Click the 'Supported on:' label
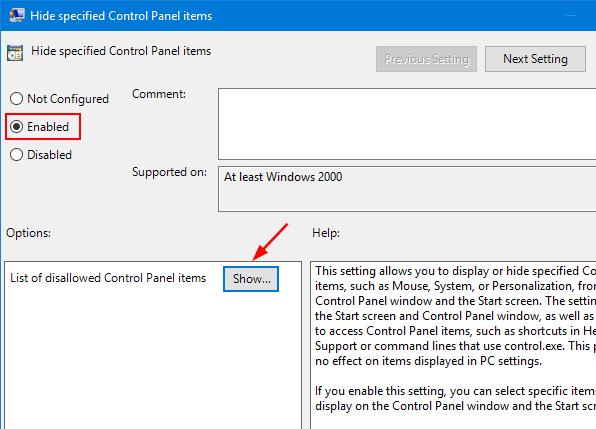The image size is (596, 429). (169, 172)
